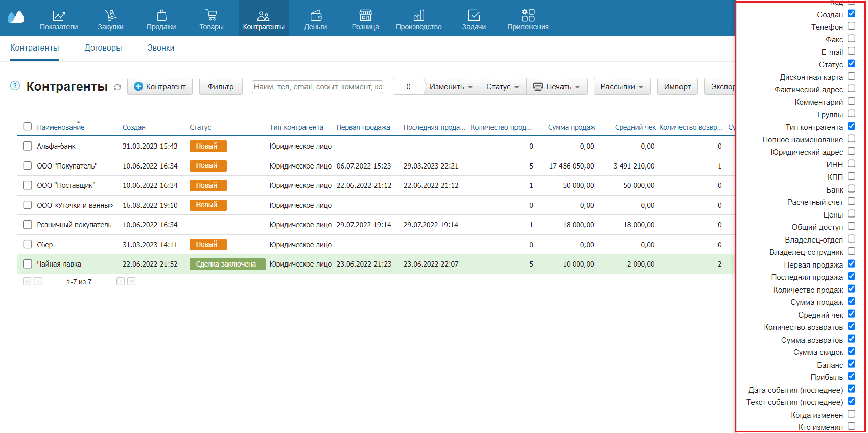Open Задачи checkmark icon

click(x=474, y=15)
